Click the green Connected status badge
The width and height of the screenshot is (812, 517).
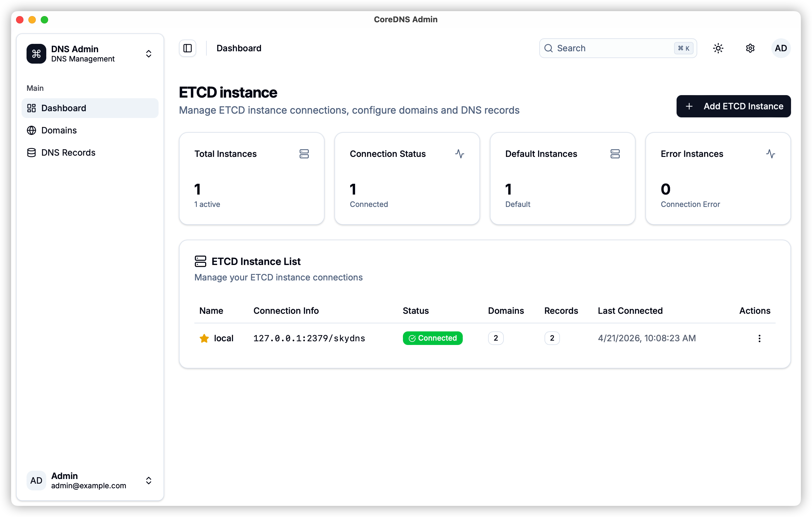click(432, 338)
